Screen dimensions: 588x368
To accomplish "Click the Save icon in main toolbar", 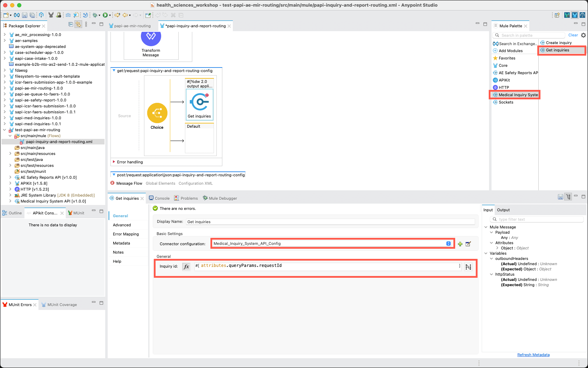I will pyautogui.click(x=24, y=15).
